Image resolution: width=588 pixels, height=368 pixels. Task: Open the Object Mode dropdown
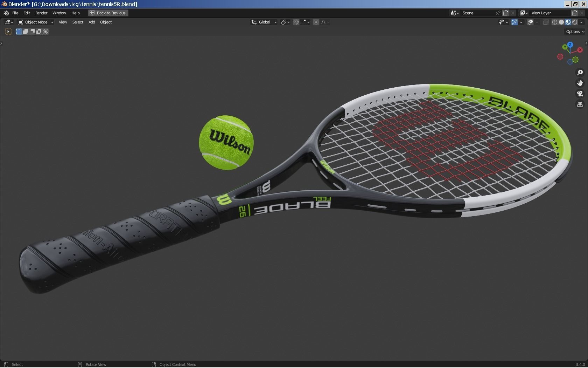coord(35,22)
